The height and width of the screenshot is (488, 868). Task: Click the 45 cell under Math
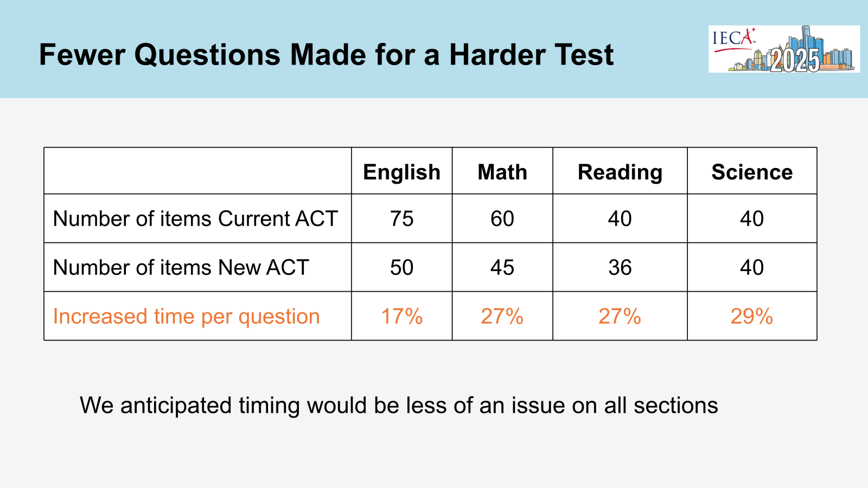(502, 267)
